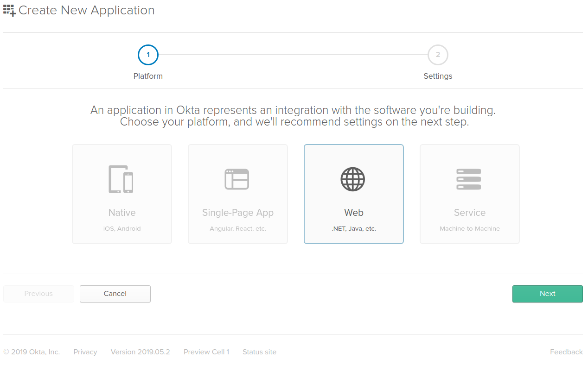Click the Native phone and tablet icon
The image size is (588, 365).
point(121,179)
